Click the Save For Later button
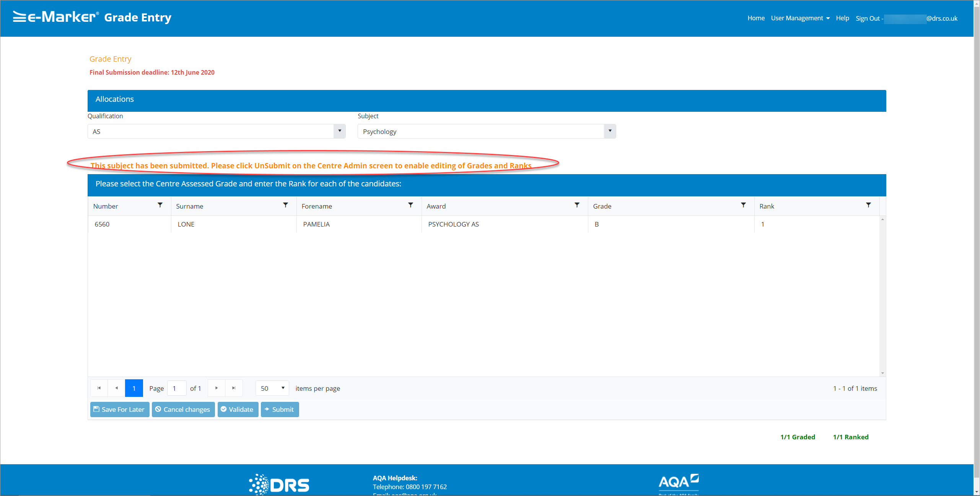This screenshot has height=496, width=980. [120, 410]
